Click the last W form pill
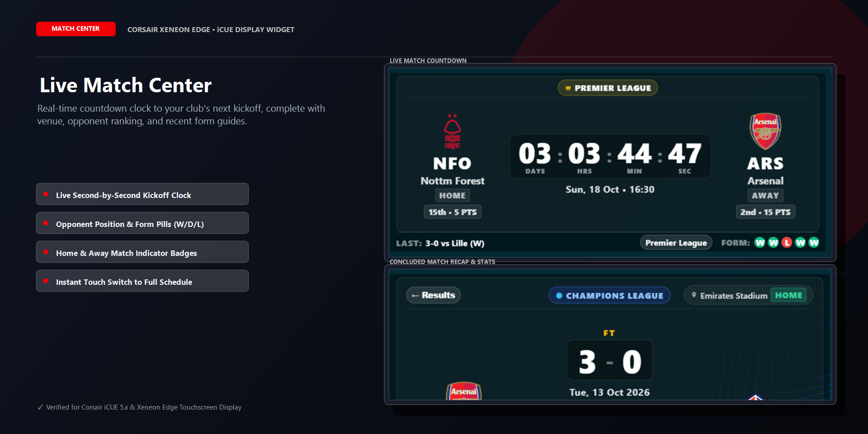 point(814,243)
